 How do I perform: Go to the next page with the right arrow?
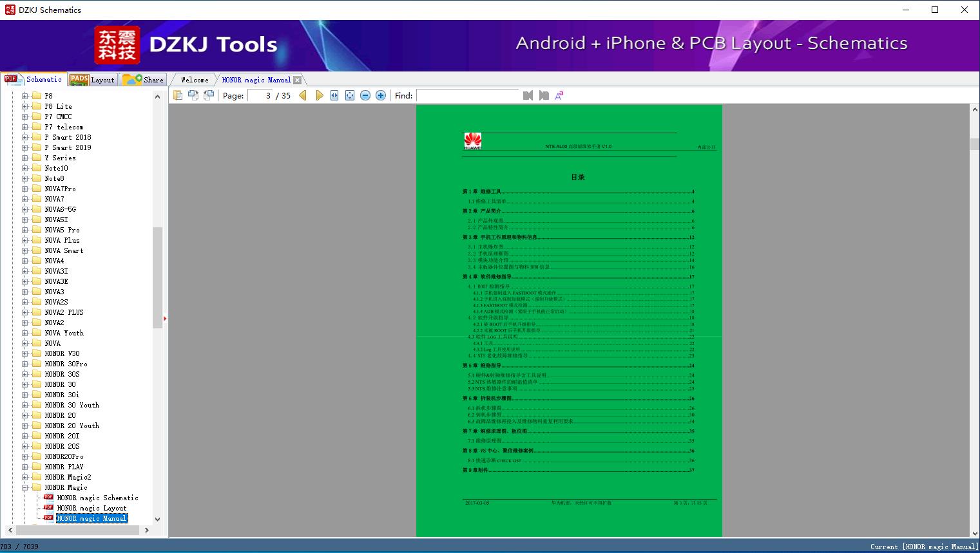(319, 95)
